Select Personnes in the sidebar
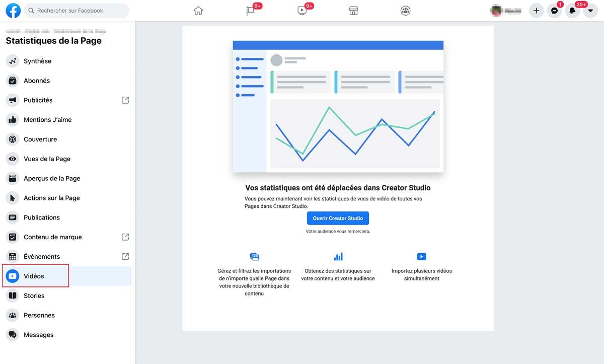 pyautogui.click(x=67, y=315)
